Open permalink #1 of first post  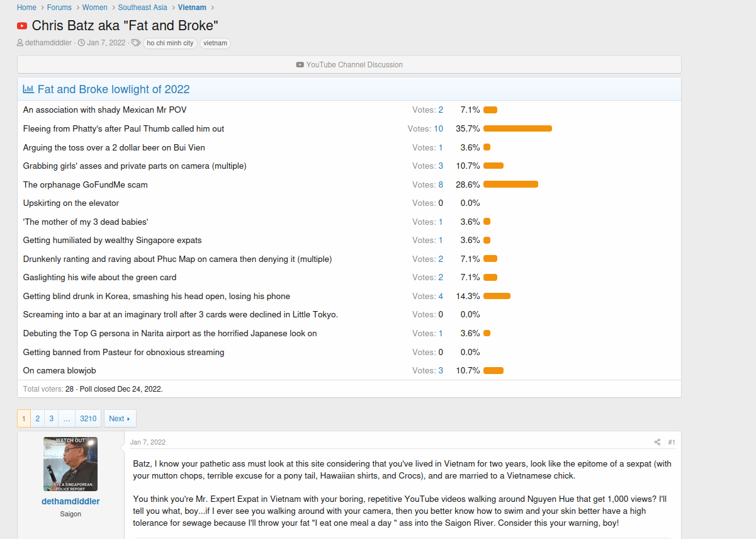click(672, 442)
